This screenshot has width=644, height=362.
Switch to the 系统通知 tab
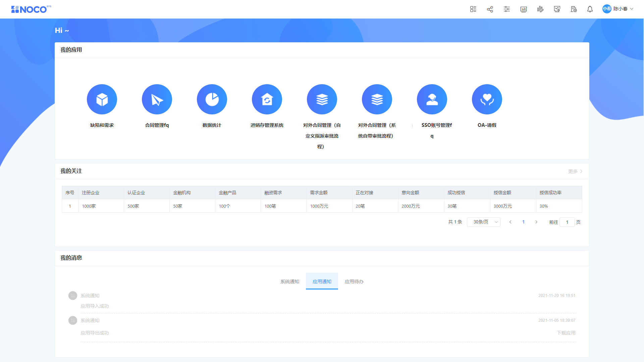pyautogui.click(x=290, y=281)
